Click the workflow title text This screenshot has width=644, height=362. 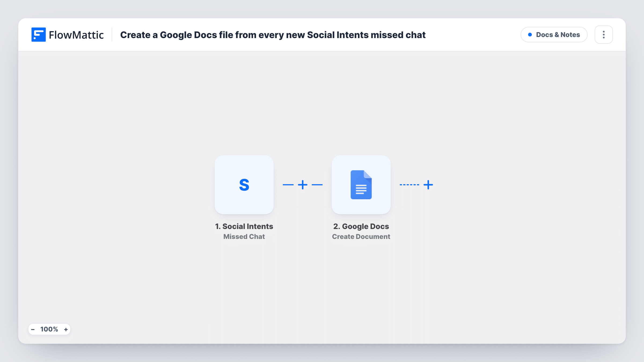273,35
